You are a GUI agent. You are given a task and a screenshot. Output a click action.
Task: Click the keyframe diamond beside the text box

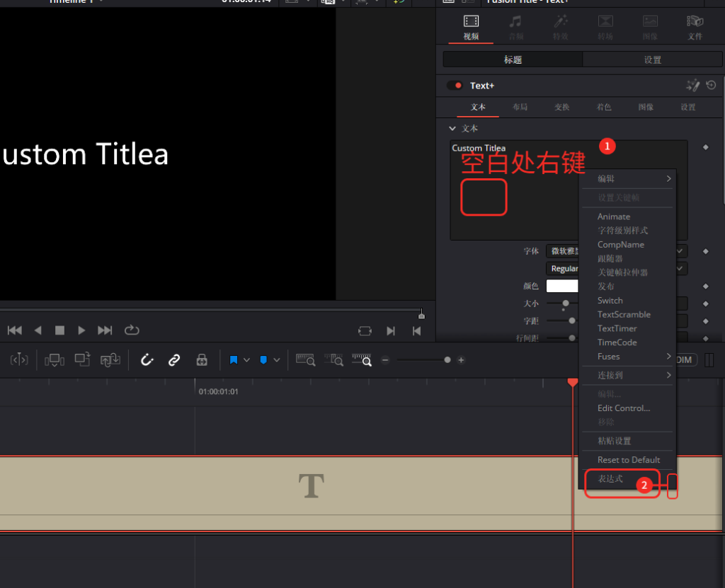(705, 147)
